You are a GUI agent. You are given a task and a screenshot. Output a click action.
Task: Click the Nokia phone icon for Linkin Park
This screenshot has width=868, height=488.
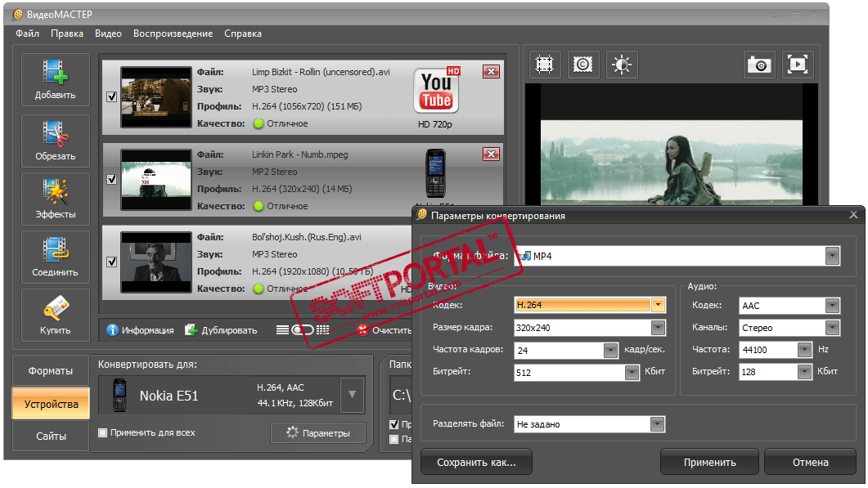[x=436, y=173]
